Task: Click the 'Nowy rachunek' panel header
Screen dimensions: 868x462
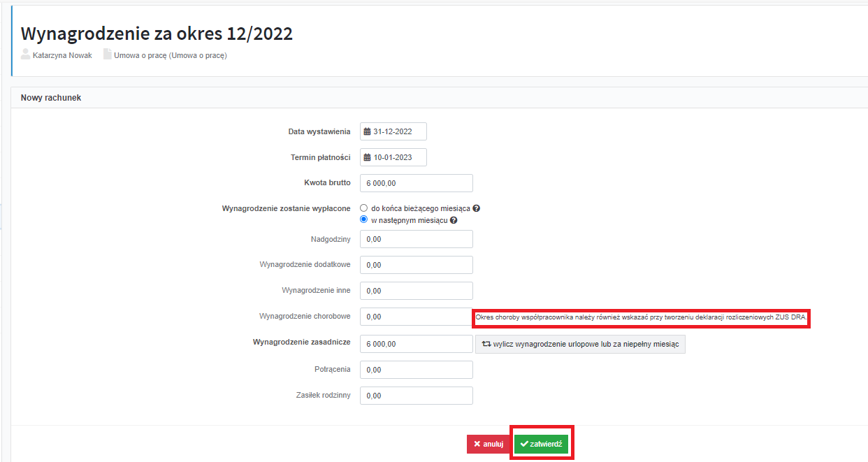Action: point(440,98)
